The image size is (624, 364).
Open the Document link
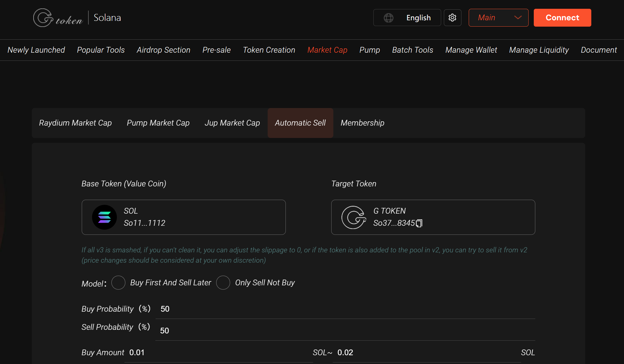(x=599, y=50)
